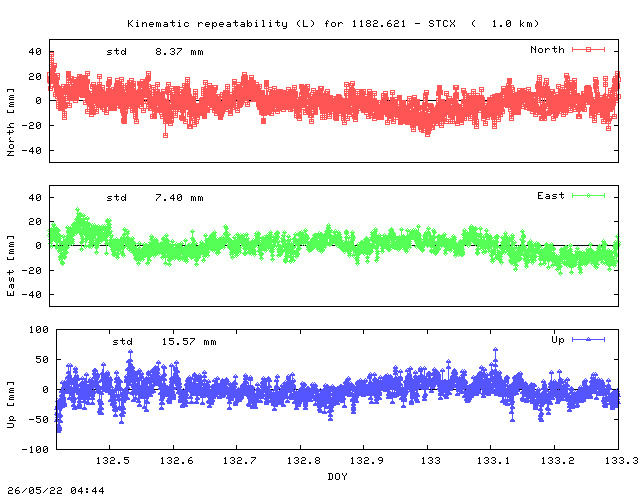Select the 'North' legend label
This screenshot has height=496, width=640.
click(547, 50)
